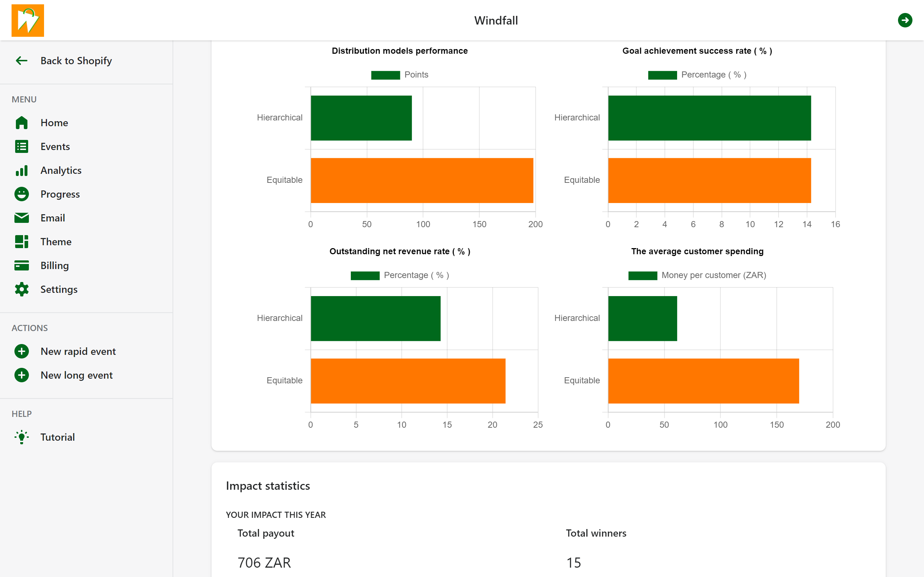Select Events in the MENU section

coord(55,146)
